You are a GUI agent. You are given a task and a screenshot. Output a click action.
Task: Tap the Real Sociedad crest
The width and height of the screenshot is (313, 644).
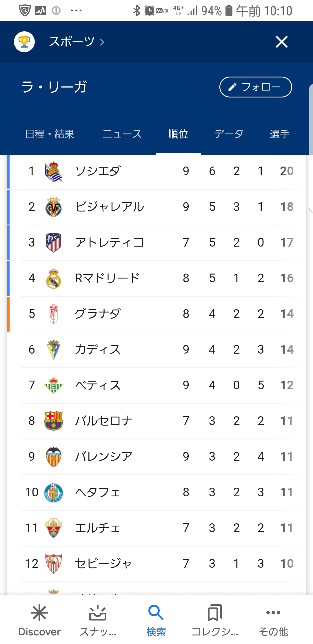coord(53,171)
